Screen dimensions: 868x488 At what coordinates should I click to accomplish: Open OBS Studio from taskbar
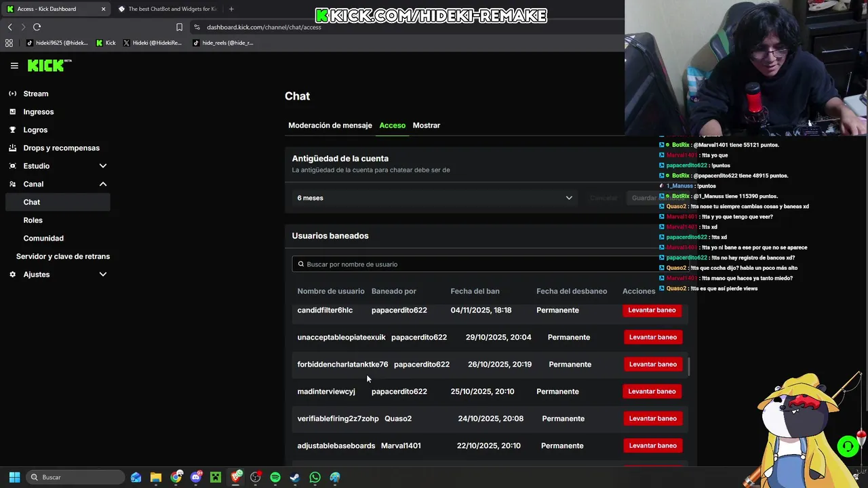(256, 477)
